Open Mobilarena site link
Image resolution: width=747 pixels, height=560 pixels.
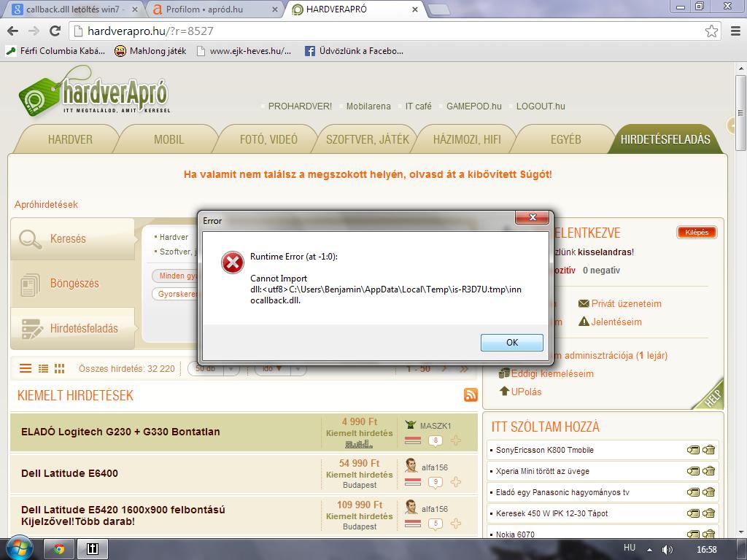(368, 106)
